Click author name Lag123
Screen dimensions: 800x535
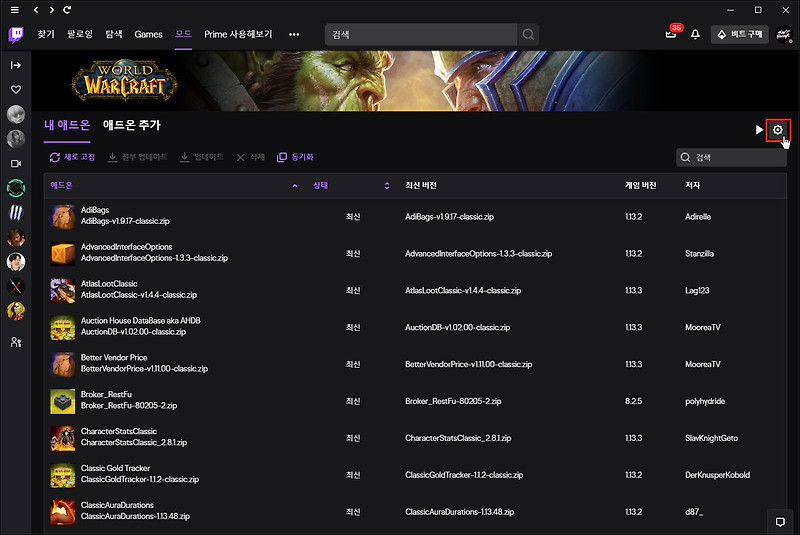[x=697, y=291]
